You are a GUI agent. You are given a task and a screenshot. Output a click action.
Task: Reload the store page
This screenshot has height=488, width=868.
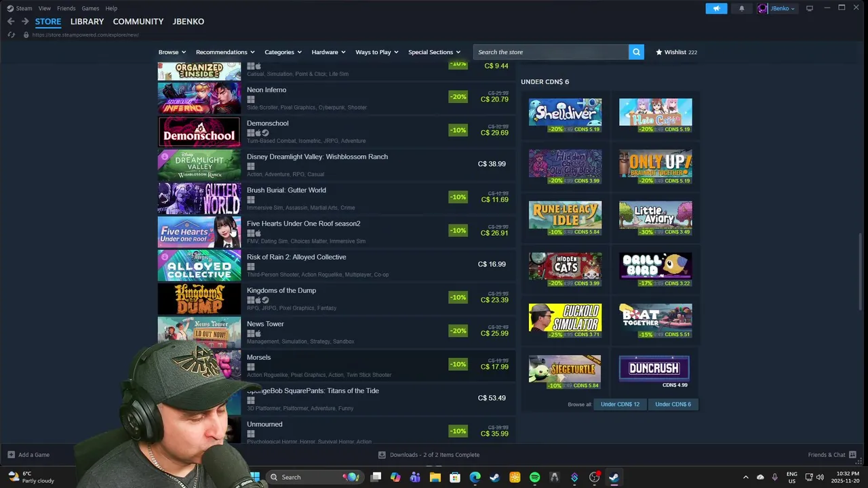[11, 35]
